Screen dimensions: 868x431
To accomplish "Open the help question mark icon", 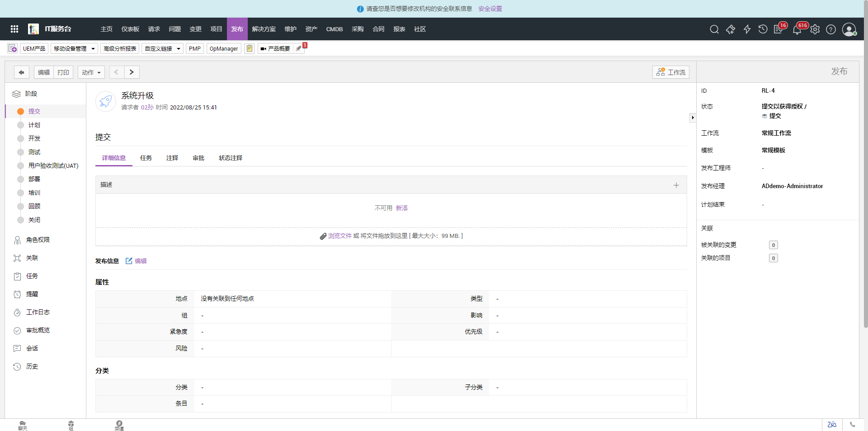I will pyautogui.click(x=831, y=29).
